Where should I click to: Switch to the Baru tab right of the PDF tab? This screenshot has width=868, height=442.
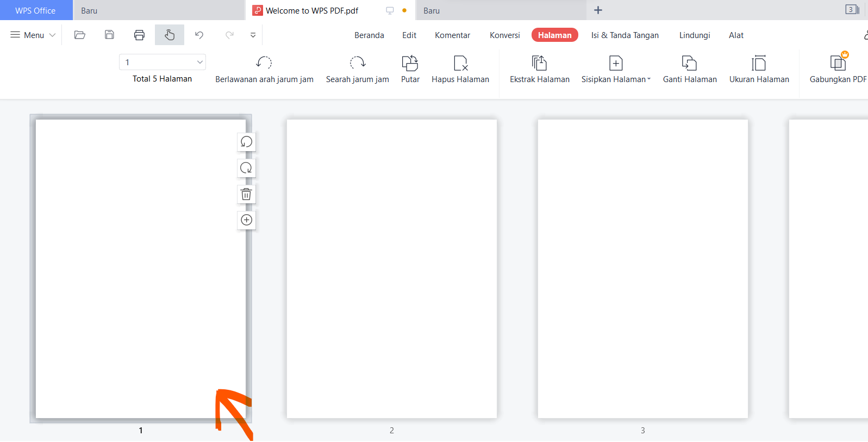pyautogui.click(x=501, y=10)
